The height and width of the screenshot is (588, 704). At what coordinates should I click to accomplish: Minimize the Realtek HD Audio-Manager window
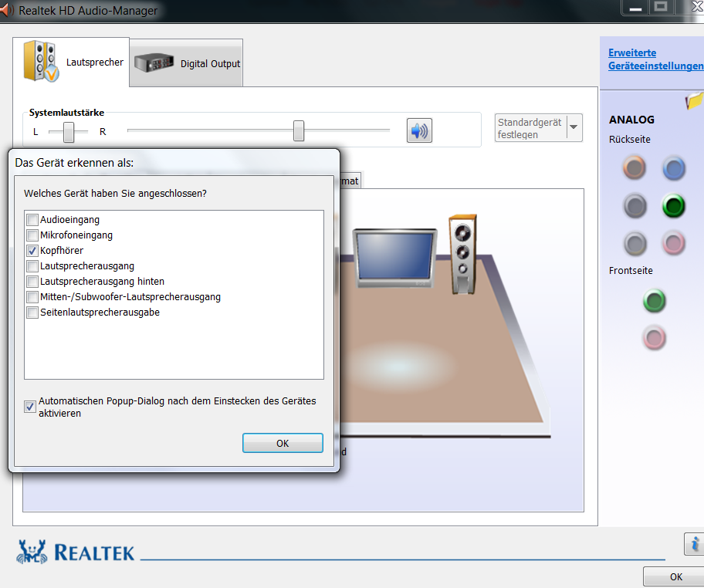click(x=635, y=8)
